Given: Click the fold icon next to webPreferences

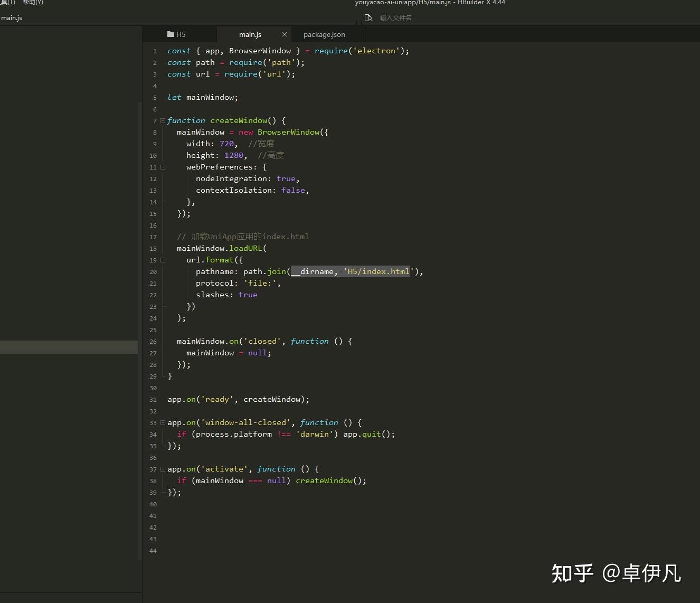Looking at the screenshot, I should (x=163, y=167).
